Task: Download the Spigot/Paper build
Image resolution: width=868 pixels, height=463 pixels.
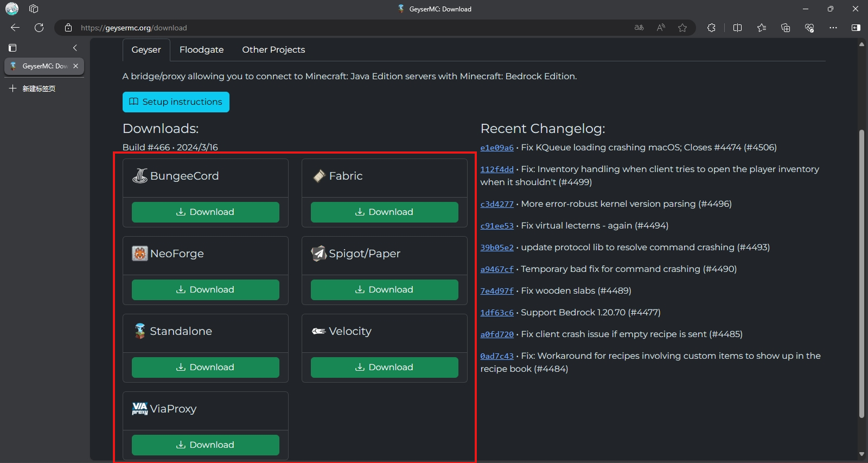Action: (385, 290)
